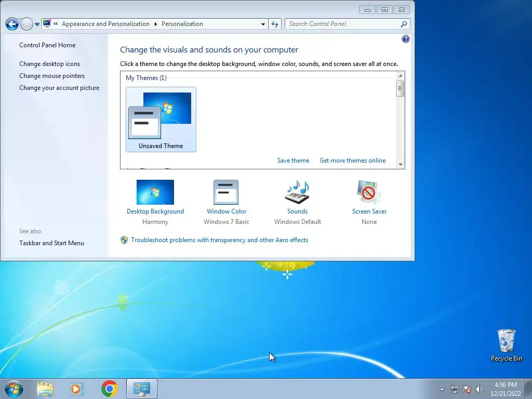Viewport: 532px width, 399px height.
Task: Open Change desktop icons link
Action: (49, 64)
